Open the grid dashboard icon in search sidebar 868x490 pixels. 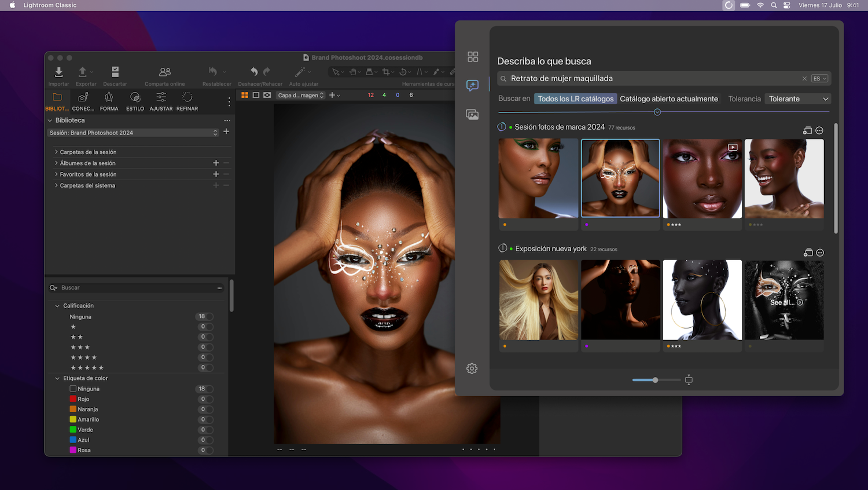click(x=473, y=56)
